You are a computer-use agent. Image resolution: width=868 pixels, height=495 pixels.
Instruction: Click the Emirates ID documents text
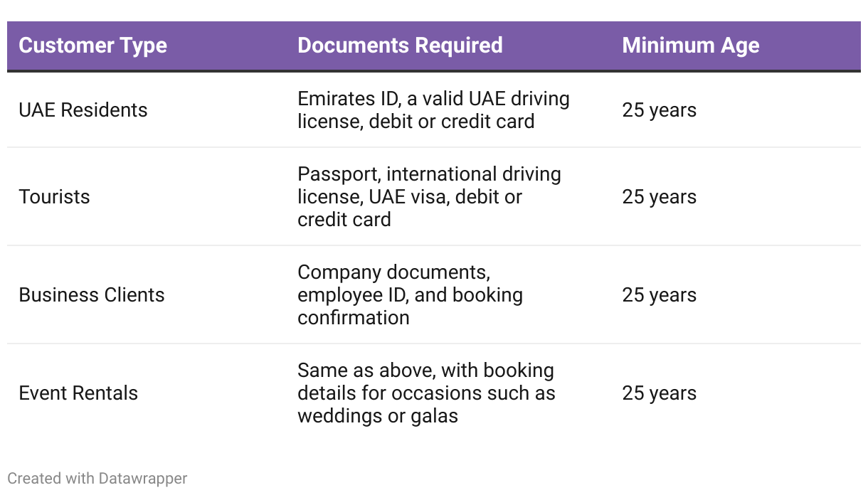433,110
